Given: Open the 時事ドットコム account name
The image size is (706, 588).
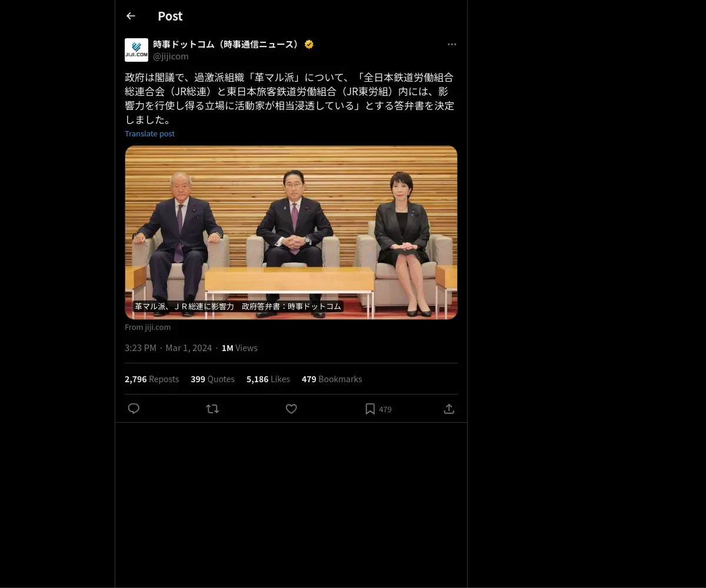Looking at the screenshot, I should pos(227,44).
